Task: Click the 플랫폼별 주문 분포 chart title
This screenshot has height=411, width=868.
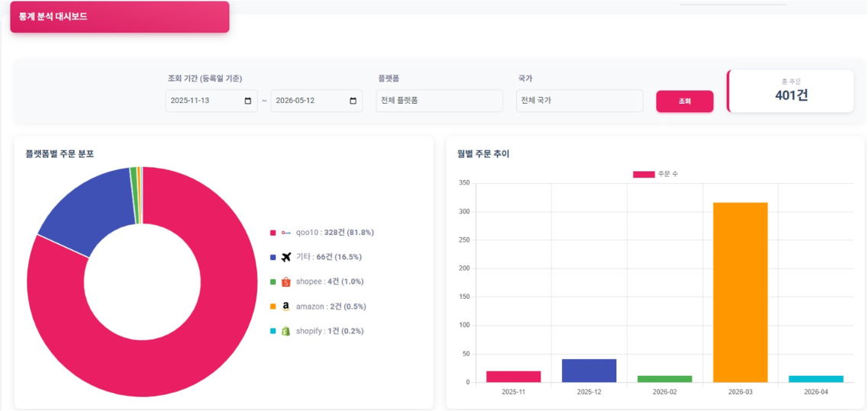Action: (60, 154)
